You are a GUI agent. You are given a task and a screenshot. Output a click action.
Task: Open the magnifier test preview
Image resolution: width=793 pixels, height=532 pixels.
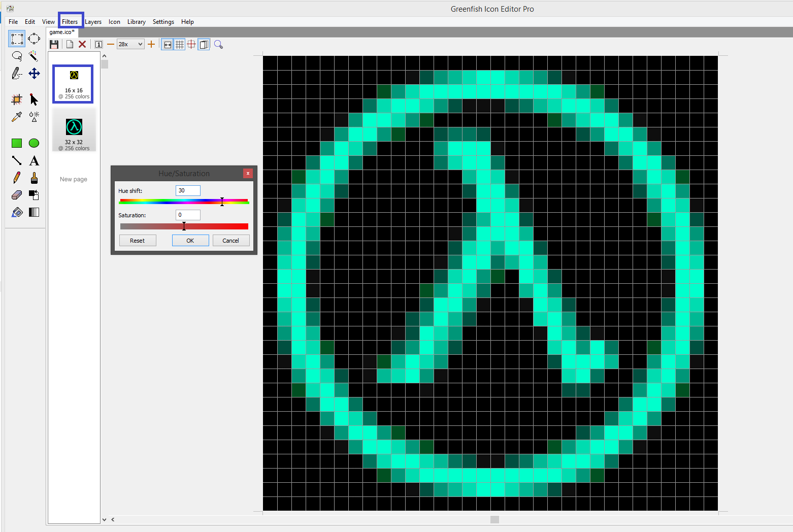click(x=219, y=45)
